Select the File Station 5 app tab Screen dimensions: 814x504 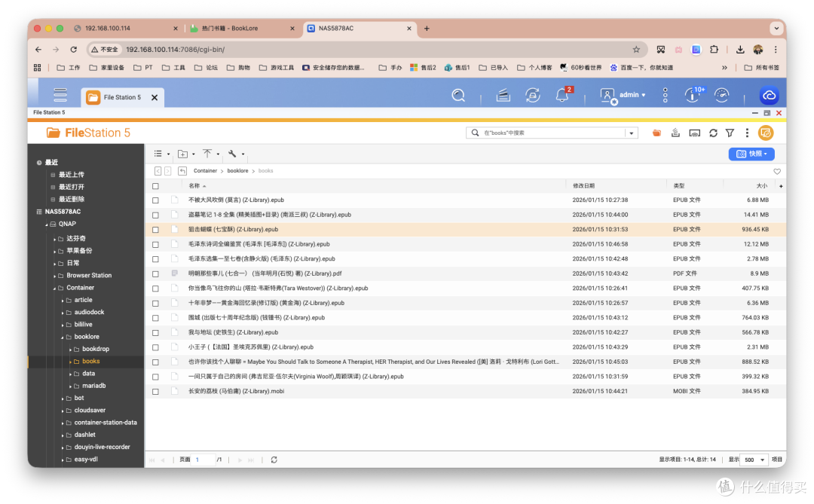[x=123, y=97]
